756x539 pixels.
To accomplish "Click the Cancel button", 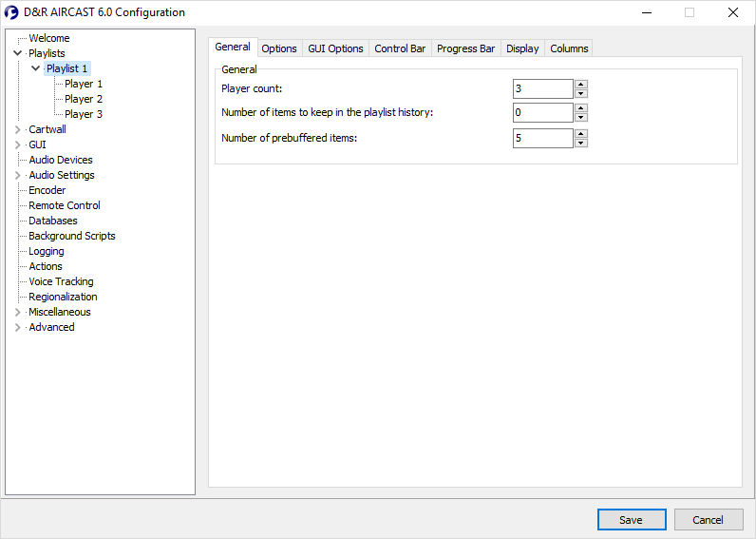I will [x=709, y=520].
